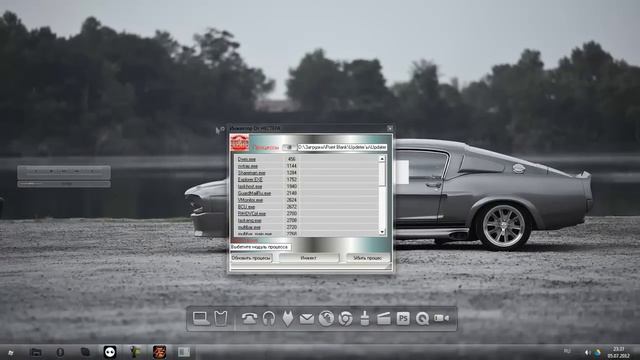Click the fourth taskbar stacked-windows icon
The image size is (640, 360).
pyautogui.click(x=85, y=352)
